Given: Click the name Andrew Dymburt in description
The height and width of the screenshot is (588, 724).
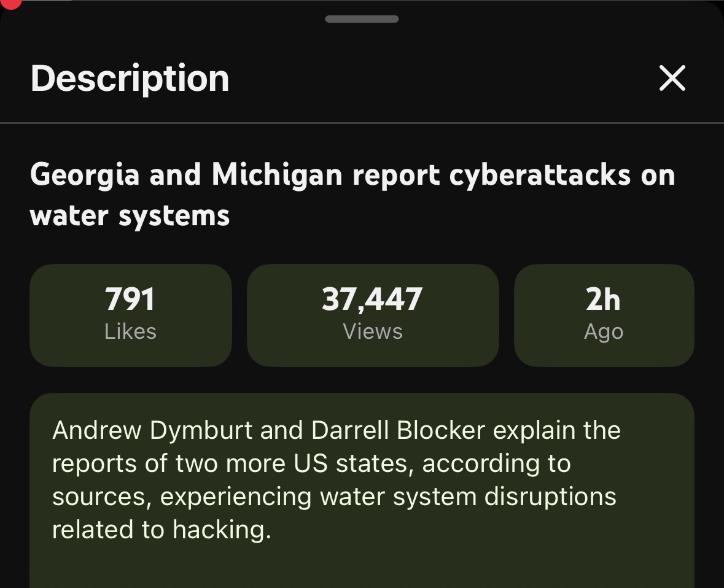Looking at the screenshot, I should (152, 430).
